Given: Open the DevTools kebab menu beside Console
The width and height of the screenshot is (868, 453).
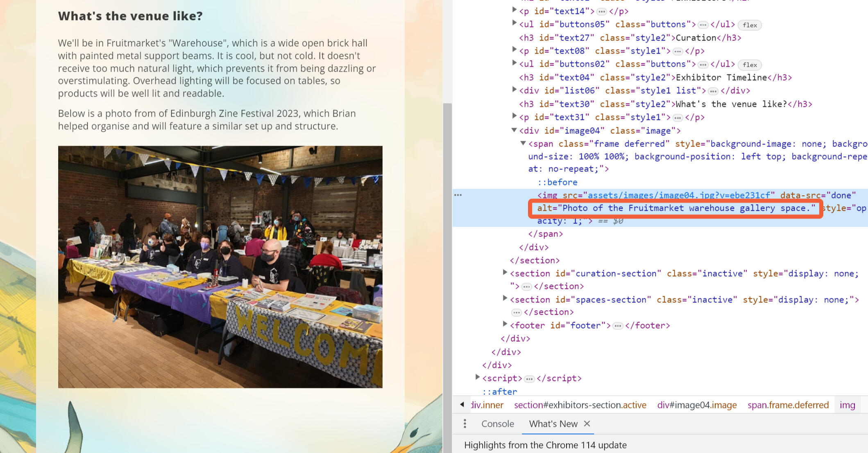Looking at the screenshot, I should pos(465,424).
